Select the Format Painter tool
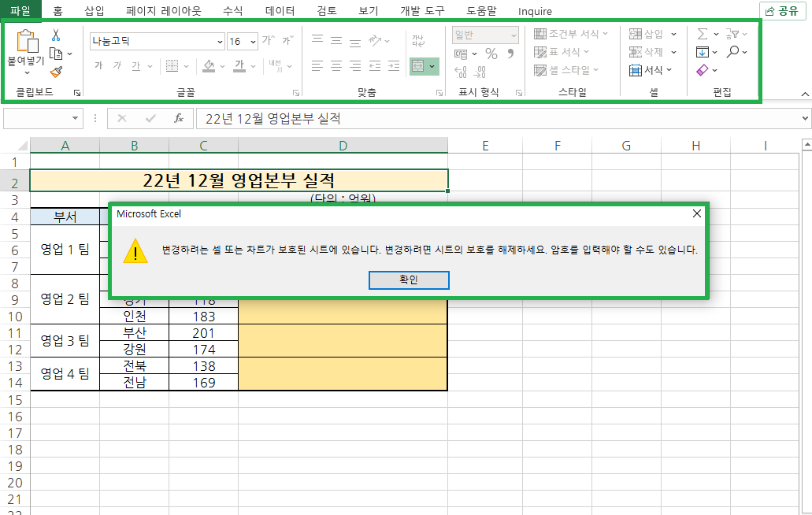812x515 pixels. pyautogui.click(x=56, y=71)
